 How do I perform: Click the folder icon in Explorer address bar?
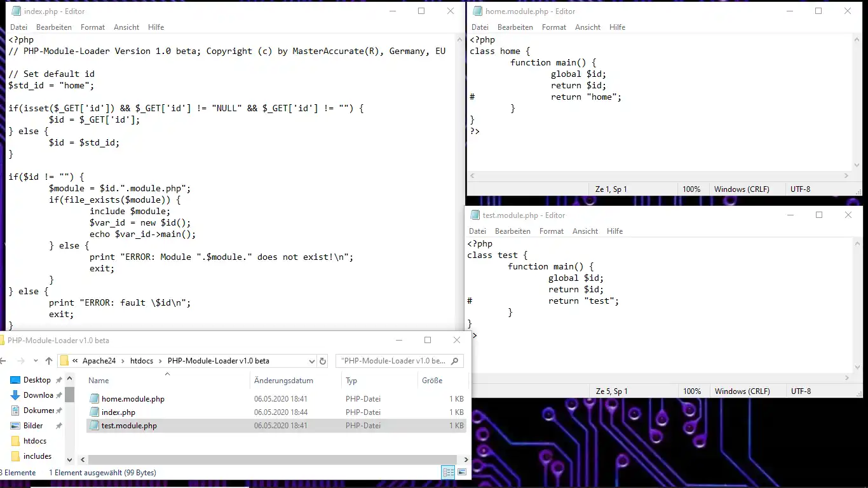point(64,361)
